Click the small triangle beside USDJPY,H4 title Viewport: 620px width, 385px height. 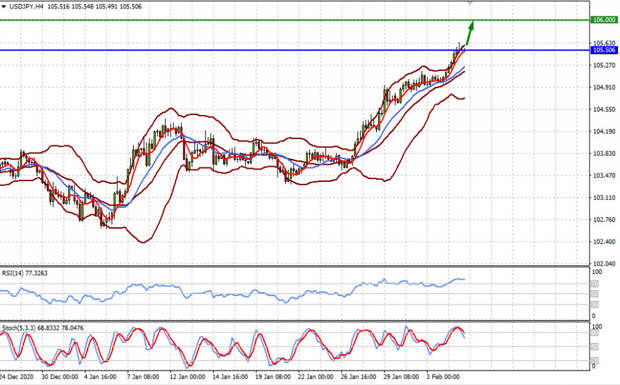pos(4,7)
